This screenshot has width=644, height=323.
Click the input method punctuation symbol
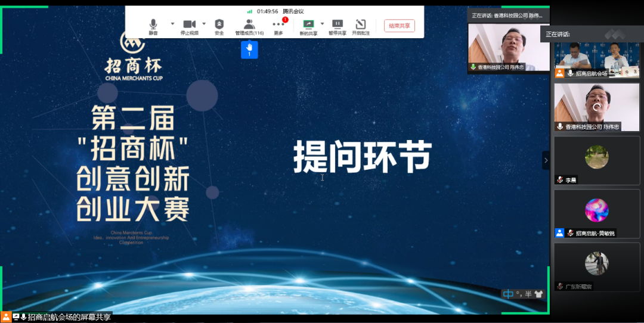tap(518, 293)
